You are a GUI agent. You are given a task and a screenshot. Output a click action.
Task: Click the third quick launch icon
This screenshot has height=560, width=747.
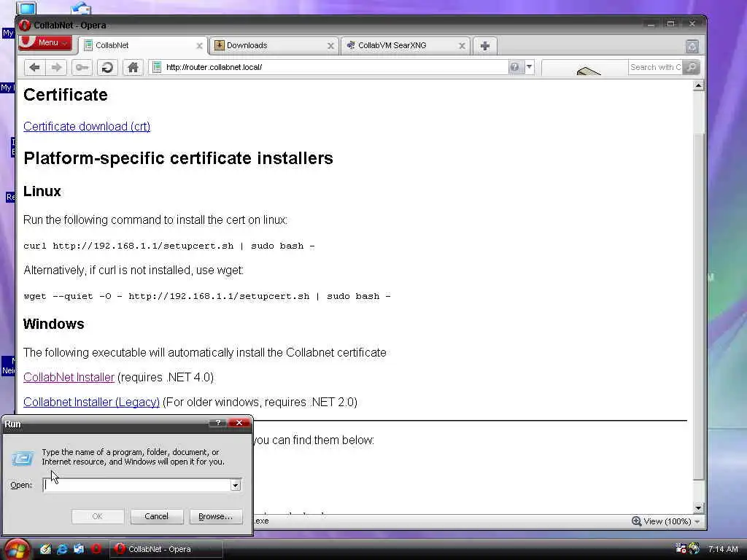79,549
